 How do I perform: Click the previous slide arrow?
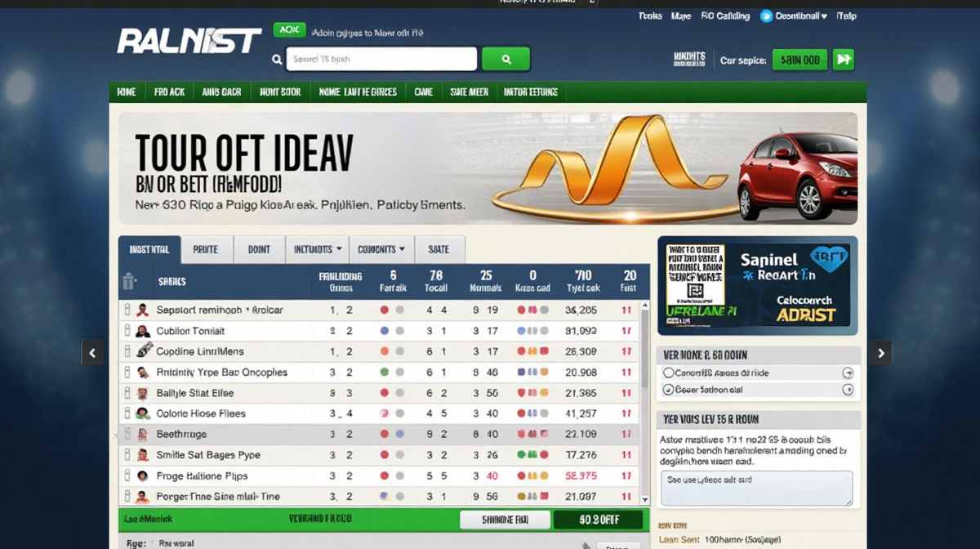pyautogui.click(x=92, y=353)
